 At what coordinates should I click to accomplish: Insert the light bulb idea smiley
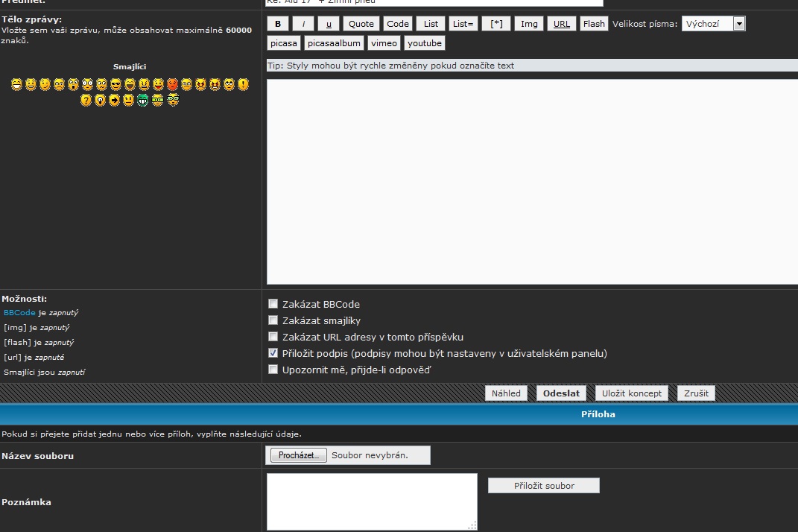click(x=100, y=100)
